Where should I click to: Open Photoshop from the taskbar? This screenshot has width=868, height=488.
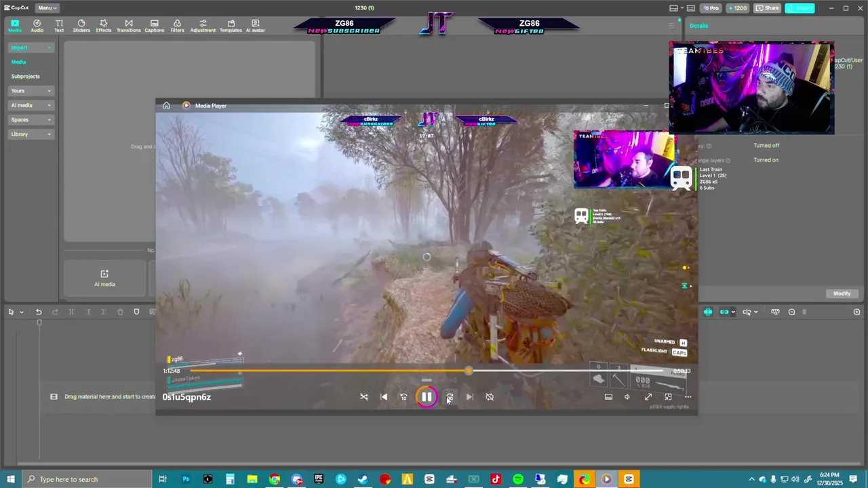coord(185,479)
